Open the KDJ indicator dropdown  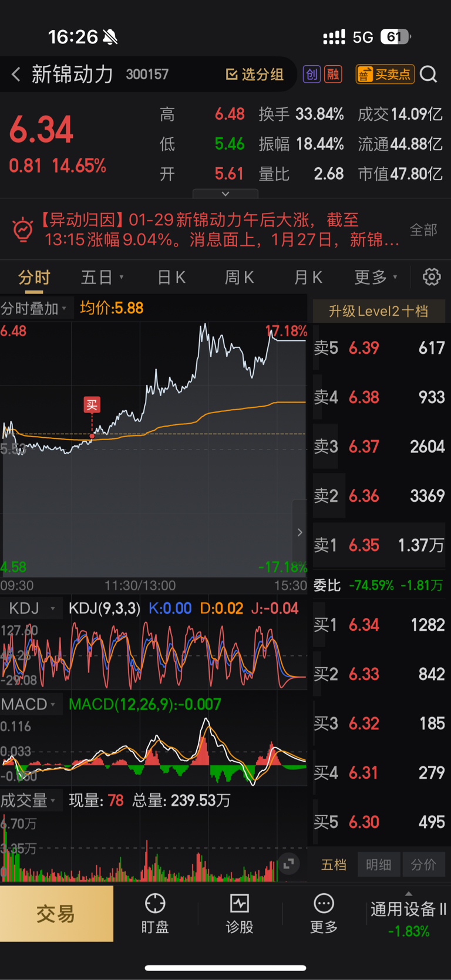[32, 609]
